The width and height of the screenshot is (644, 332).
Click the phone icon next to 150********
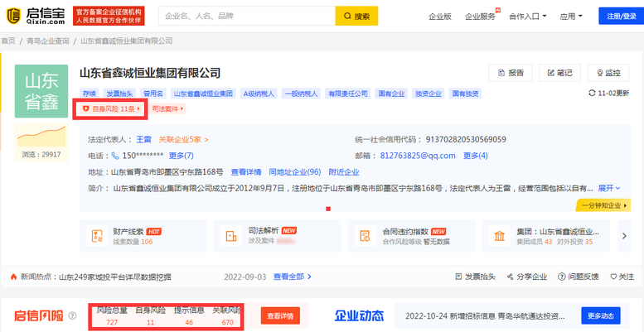pos(115,156)
